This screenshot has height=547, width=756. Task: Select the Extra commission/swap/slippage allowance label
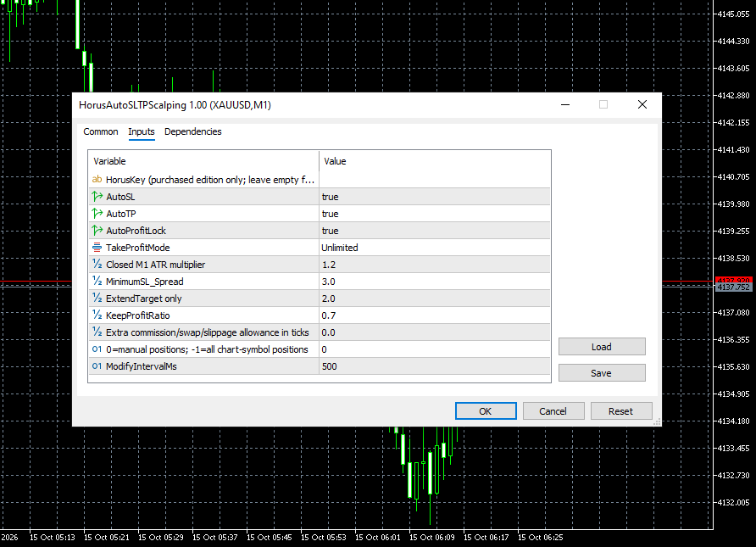[208, 332]
